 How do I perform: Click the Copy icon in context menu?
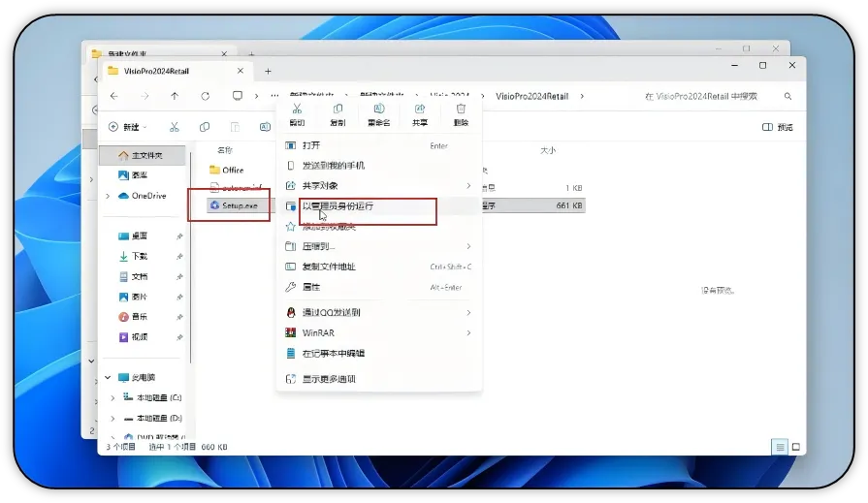[x=338, y=109]
